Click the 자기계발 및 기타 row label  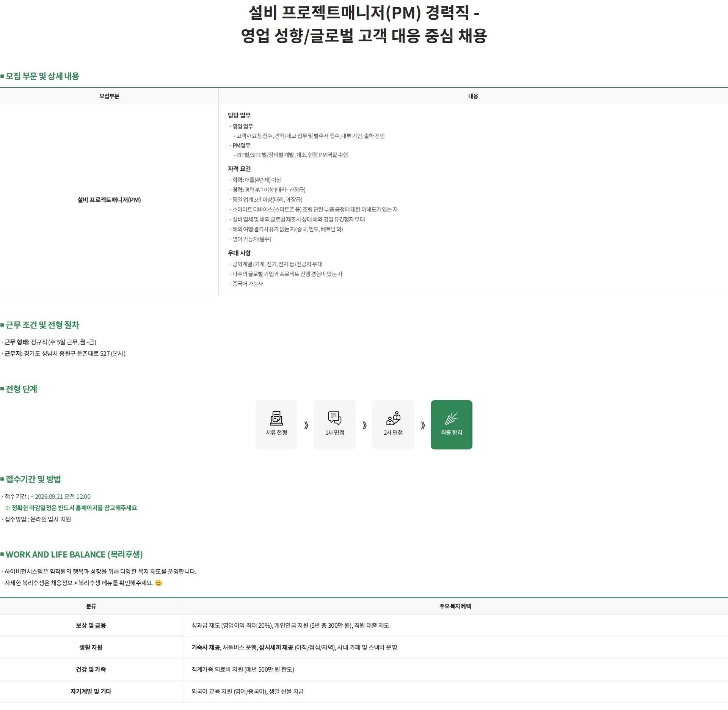tap(91, 691)
